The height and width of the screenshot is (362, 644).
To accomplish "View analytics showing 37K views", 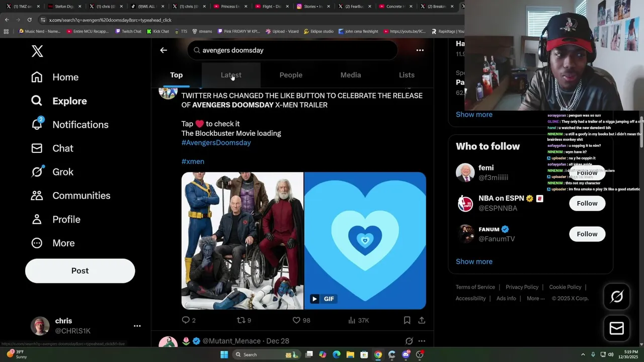I will [359, 320].
